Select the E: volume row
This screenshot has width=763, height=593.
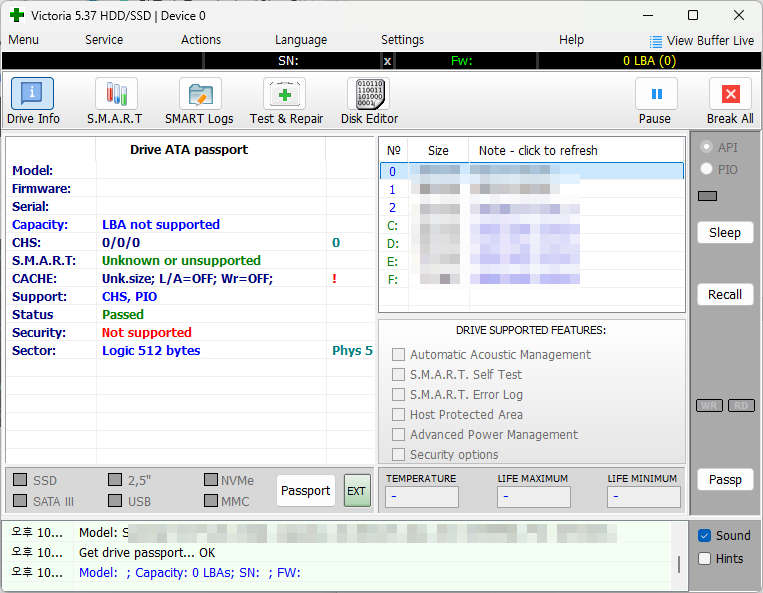coord(532,261)
